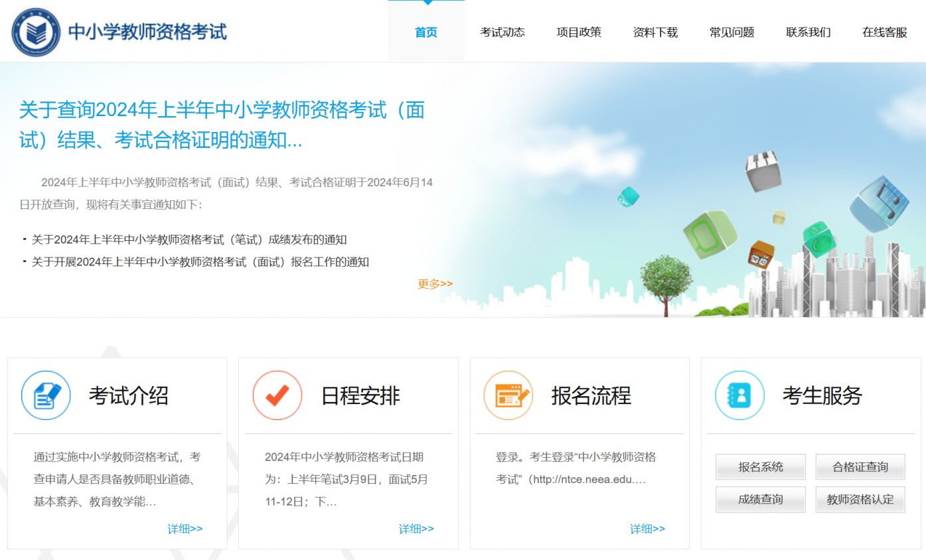Open the 首页 navigation tab
926x560 pixels.
[x=426, y=32]
